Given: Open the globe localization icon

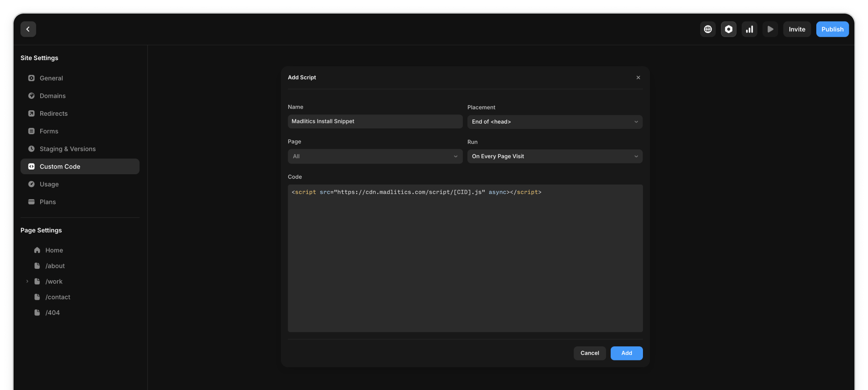Looking at the screenshot, I should [x=708, y=29].
